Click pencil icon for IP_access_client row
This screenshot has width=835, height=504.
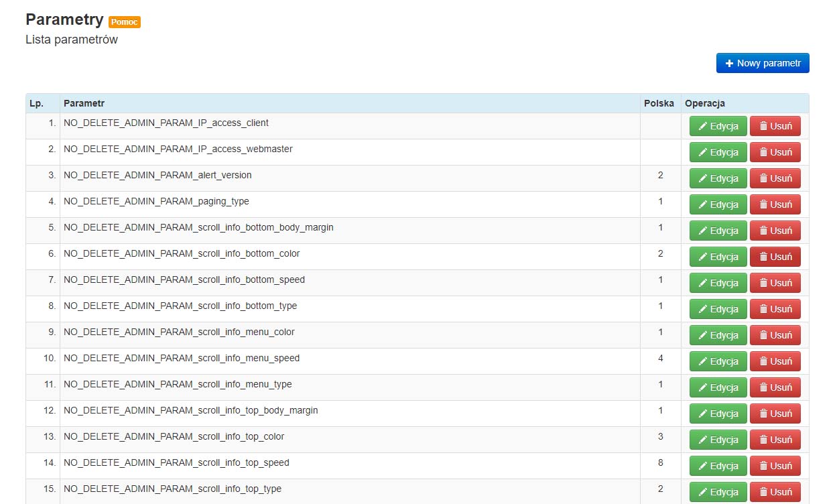click(703, 127)
